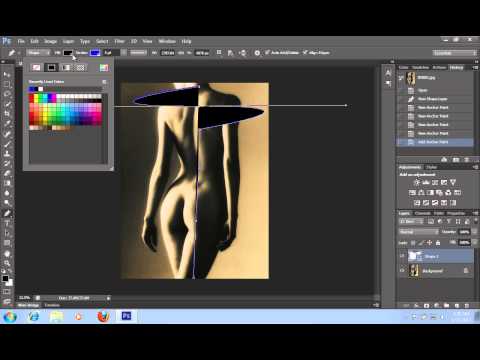Screen dimensions: 480x360
Task: Switch to the Swatches tab
Action: point(420,67)
